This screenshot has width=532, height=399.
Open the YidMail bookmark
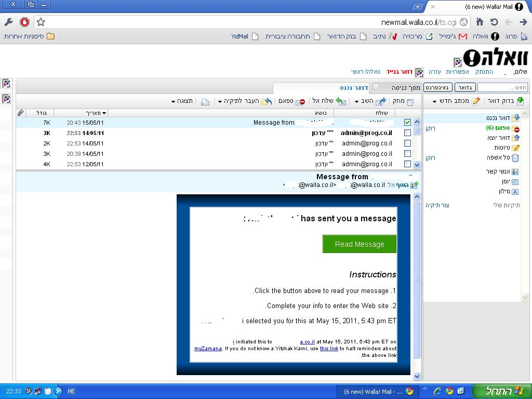(x=245, y=36)
